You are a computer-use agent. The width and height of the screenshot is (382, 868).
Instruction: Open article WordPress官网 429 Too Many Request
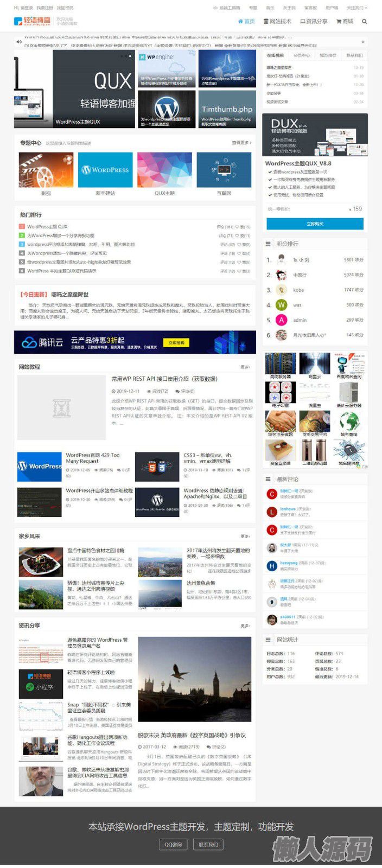click(93, 458)
